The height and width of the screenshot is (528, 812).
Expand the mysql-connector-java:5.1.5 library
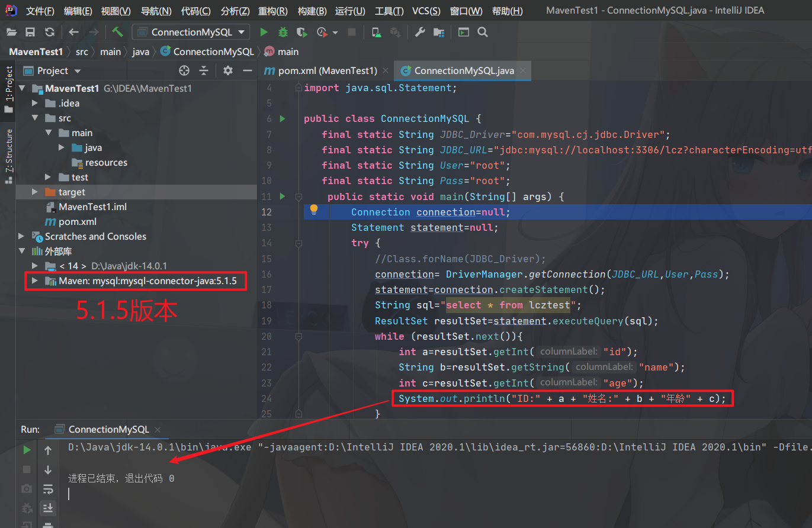click(x=36, y=281)
